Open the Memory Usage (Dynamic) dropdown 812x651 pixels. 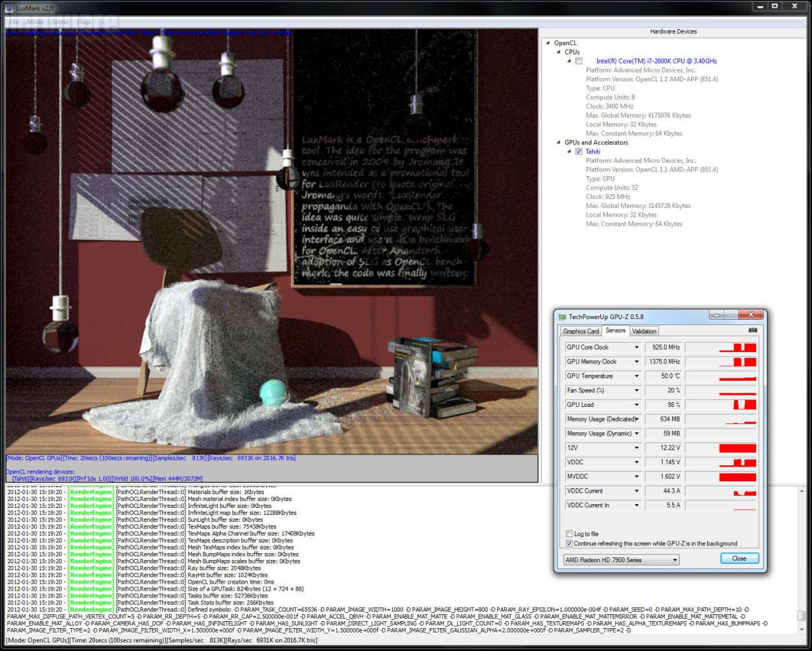tap(637, 434)
